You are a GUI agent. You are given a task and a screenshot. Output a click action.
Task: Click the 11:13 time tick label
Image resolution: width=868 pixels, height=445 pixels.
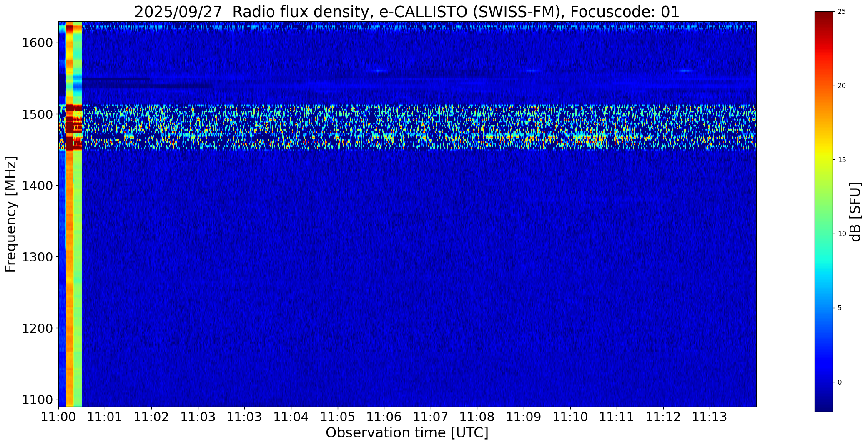710,417
